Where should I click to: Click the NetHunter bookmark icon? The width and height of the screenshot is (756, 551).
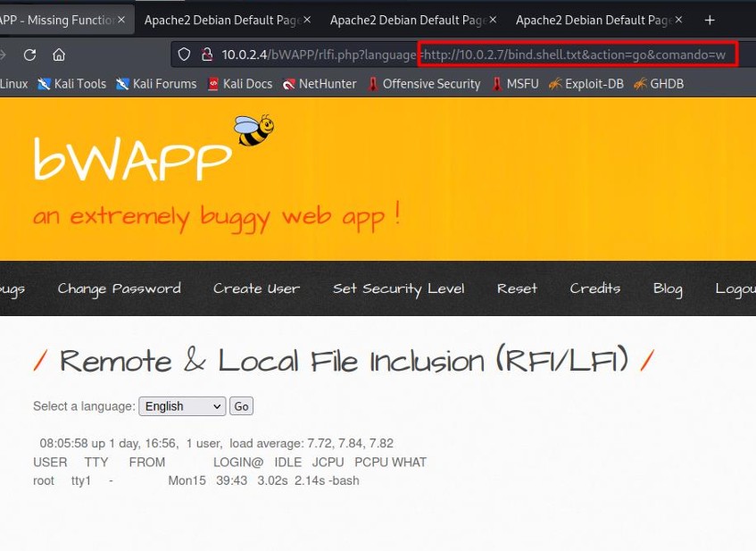tap(289, 84)
